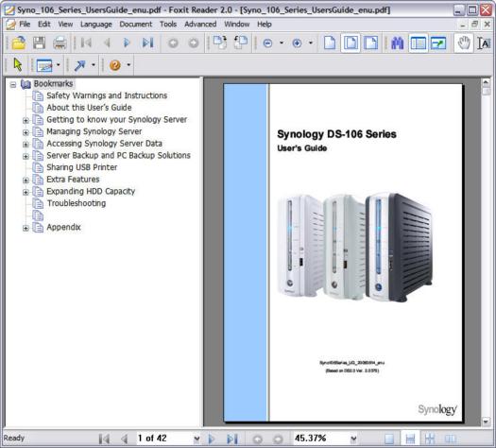Click the Open file folder icon
Image resolution: width=496 pixels, height=448 pixels.
(19, 43)
